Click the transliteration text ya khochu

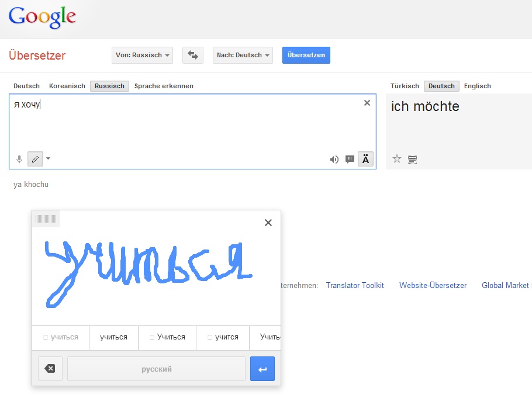[x=31, y=185]
